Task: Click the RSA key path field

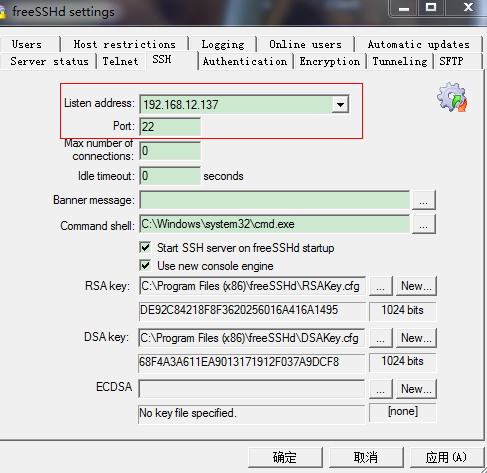Action: click(252, 286)
